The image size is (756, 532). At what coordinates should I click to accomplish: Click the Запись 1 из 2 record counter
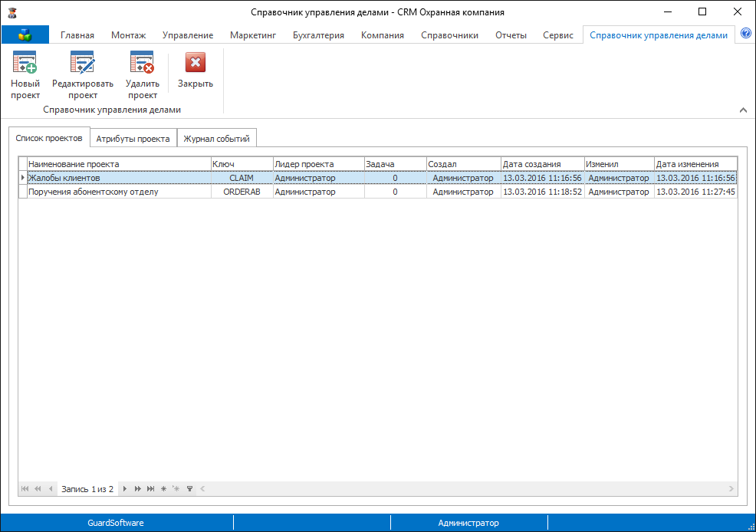(x=87, y=489)
